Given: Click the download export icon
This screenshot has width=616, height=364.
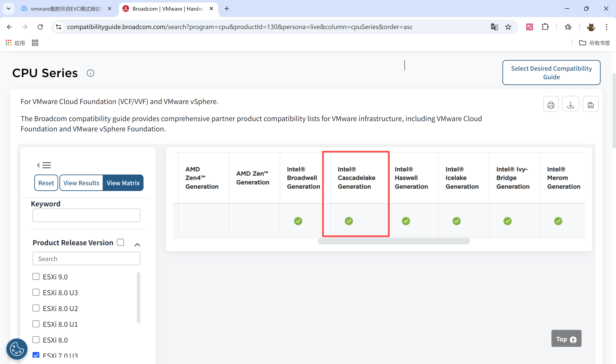Looking at the screenshot, I should pyautogui.click(x=570, y=105).
